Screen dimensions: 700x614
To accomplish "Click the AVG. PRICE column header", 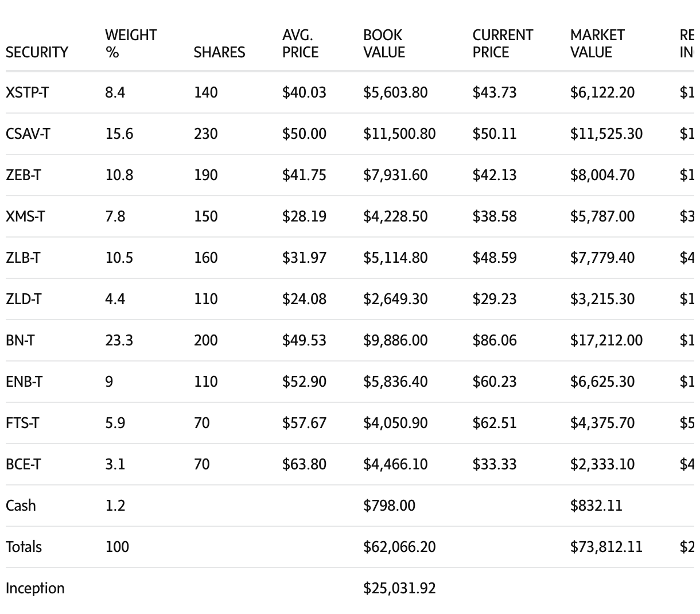I will tap(300, 44).
